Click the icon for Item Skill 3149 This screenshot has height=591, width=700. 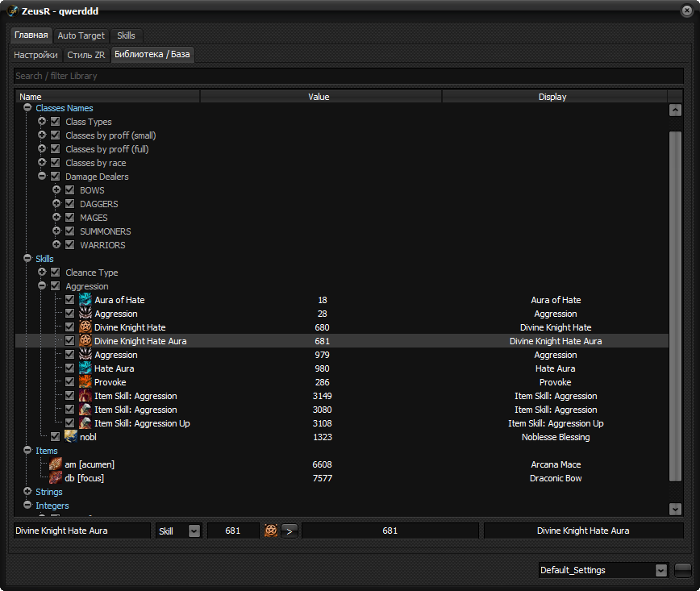pos(85,396)
